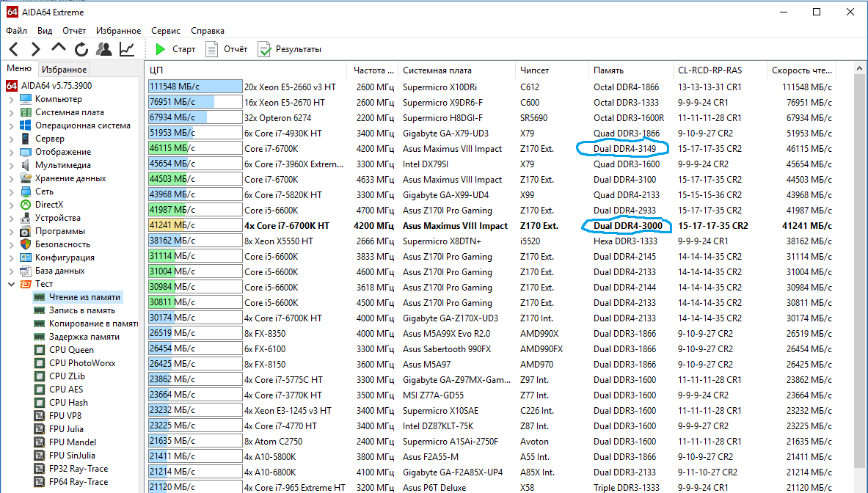
Task: Expand the Хранение данных tree node
Action: tap(12, 178)
